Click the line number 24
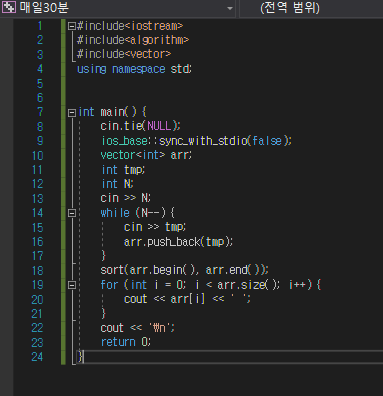The width and height of the screenshot is (383, 396). [37, 357]
